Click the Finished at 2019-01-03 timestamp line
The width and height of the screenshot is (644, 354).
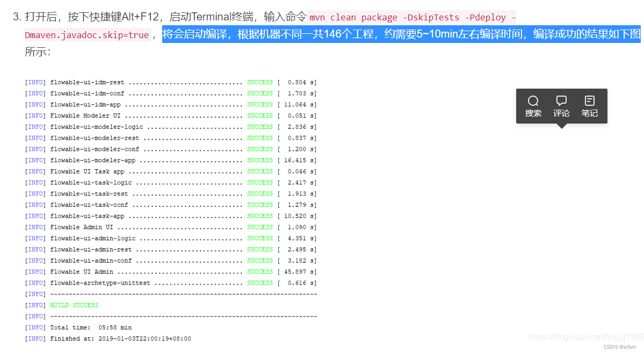pyautogui.click(x=108, y=339)
